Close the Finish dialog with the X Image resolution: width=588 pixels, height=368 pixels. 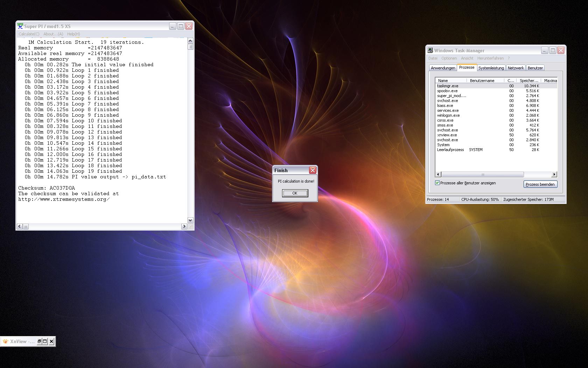pyautogui.click(x=313, y=170)
